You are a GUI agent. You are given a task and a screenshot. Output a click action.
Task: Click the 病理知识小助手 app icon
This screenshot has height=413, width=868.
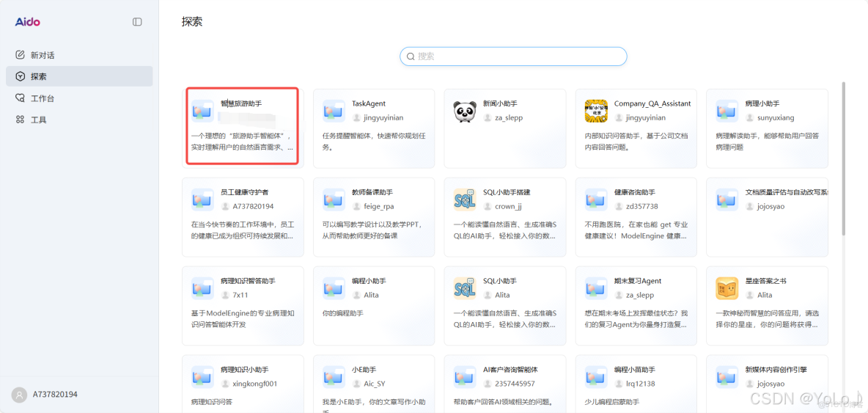202,376
